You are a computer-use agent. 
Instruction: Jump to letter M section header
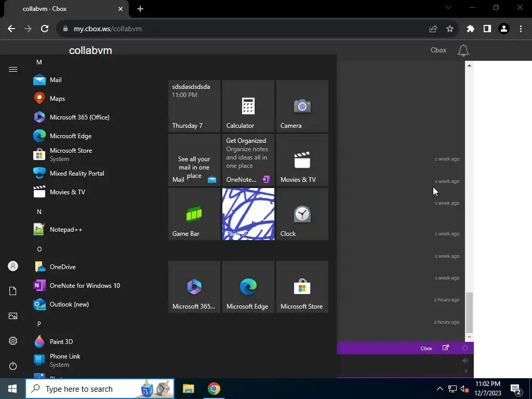click(x=39, y=62)
